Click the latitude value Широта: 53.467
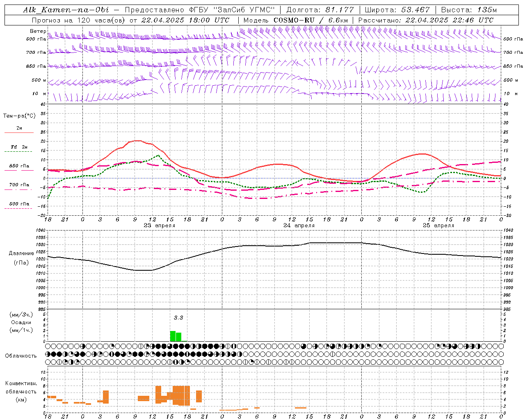The height and width of the screenshot is (420, 525). tap(397, 10)
